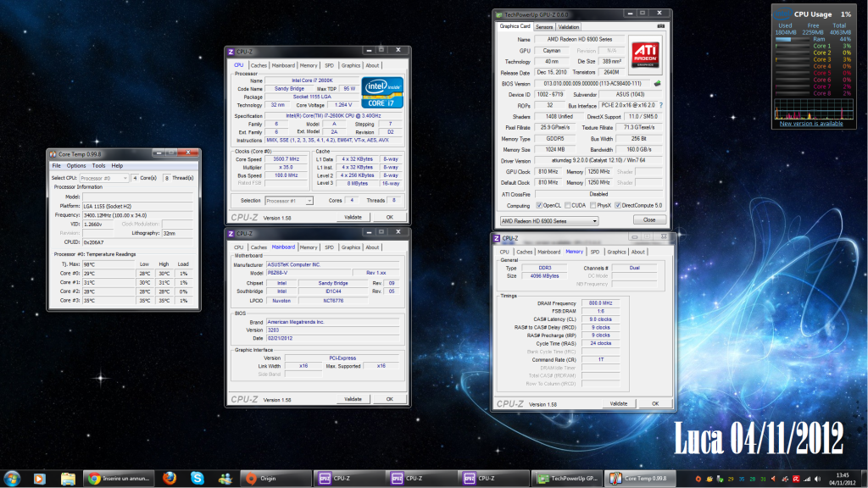Click OK in the CPU-Z Mainboard window
This screenshot has width=868, height=488.
(390, 399)
